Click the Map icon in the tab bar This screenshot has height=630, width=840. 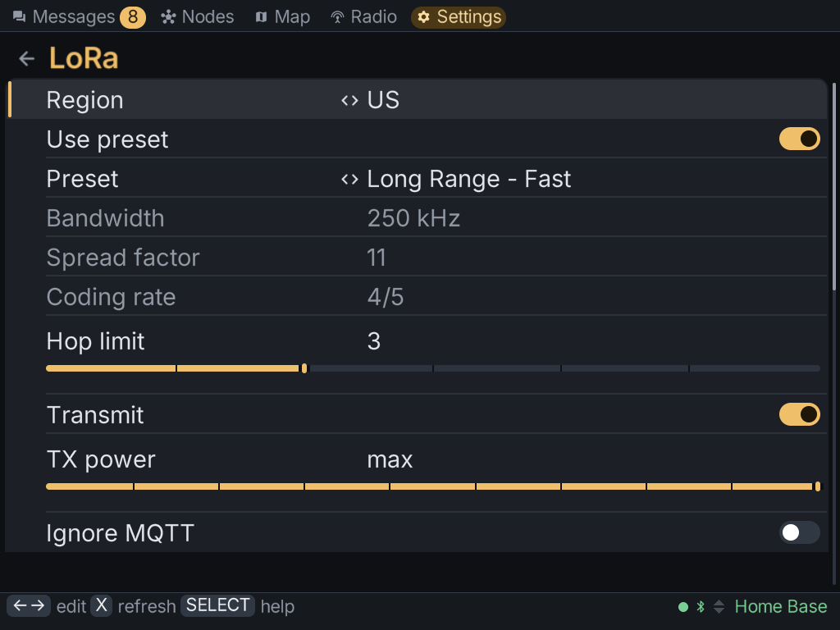(x=261, y=17)
